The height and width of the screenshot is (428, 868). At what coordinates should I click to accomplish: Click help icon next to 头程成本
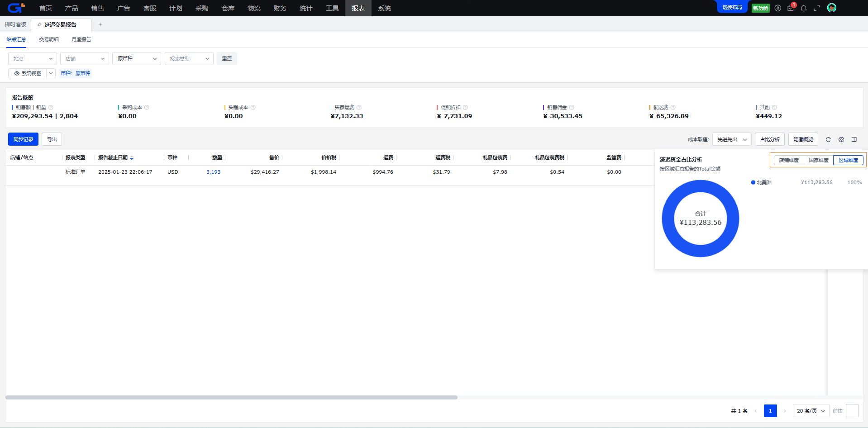coord(253,107)
